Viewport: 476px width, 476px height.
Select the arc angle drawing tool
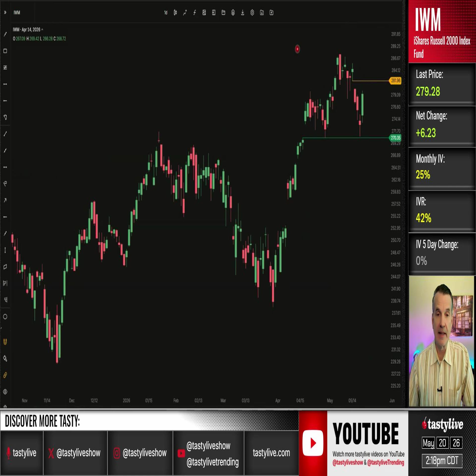[5, 117]
